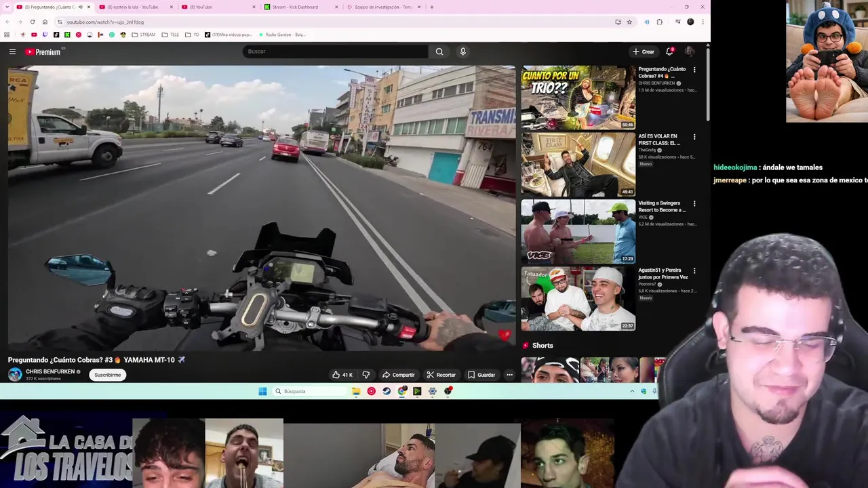Dislike the video with thumbs-down
Screen dimensions: 868x488
coord(366,375)
